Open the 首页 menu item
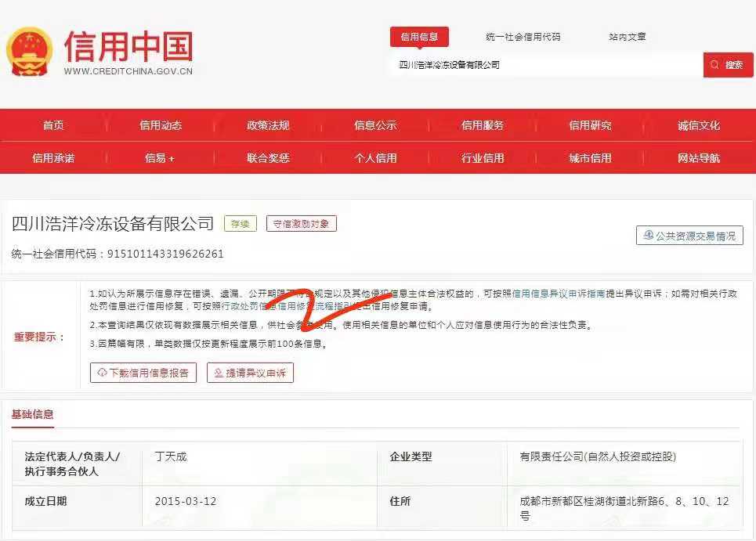The width and height of the screenshot is (756, 541). point(53,125)
